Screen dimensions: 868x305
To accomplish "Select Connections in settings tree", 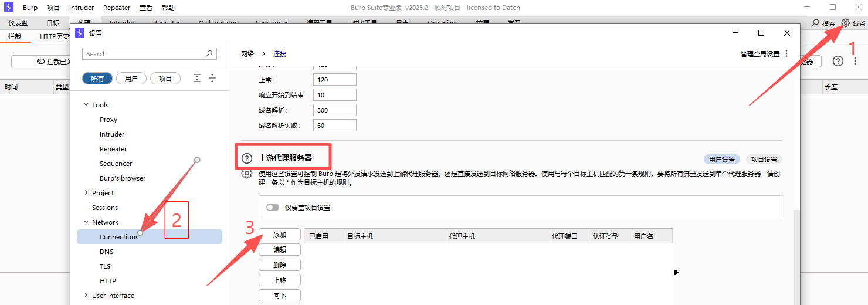I will pyautogui.click(x=150, y=237).
